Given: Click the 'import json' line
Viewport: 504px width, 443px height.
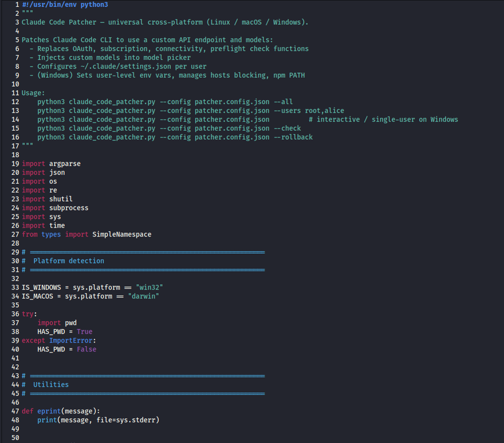Looking at the screenshot, I should [43, 173].
